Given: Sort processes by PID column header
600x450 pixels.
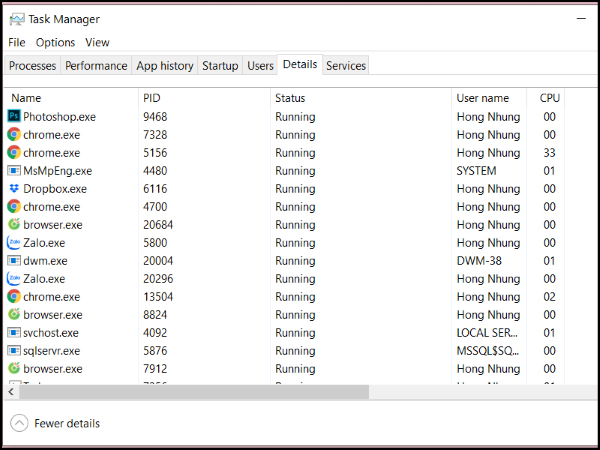Looking at the screenshot, I should 152,98.
